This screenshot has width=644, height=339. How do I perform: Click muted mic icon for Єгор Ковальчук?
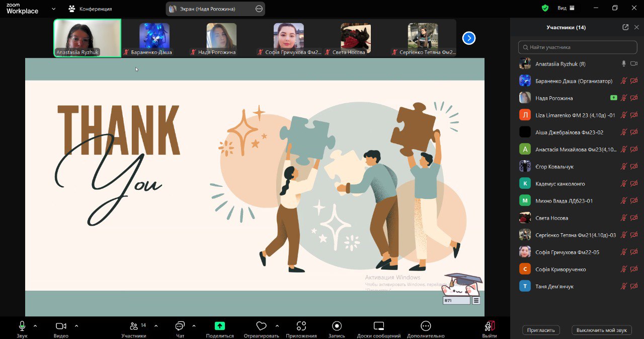click(624, 166)
